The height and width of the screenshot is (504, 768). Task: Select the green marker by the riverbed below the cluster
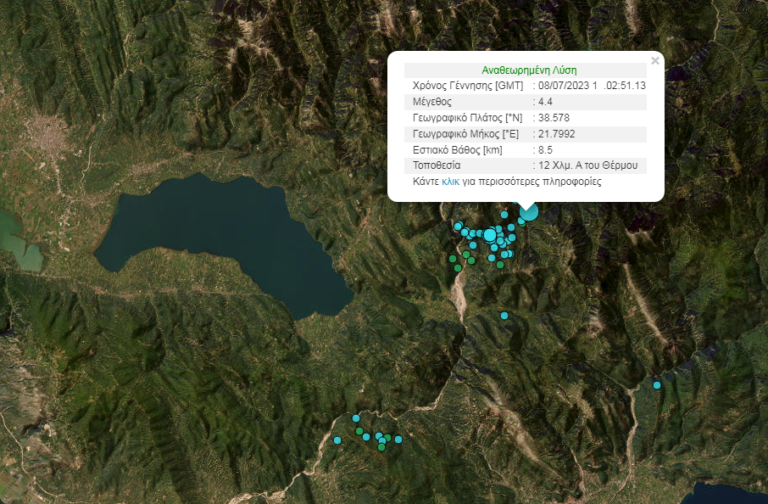pos(457,268)
